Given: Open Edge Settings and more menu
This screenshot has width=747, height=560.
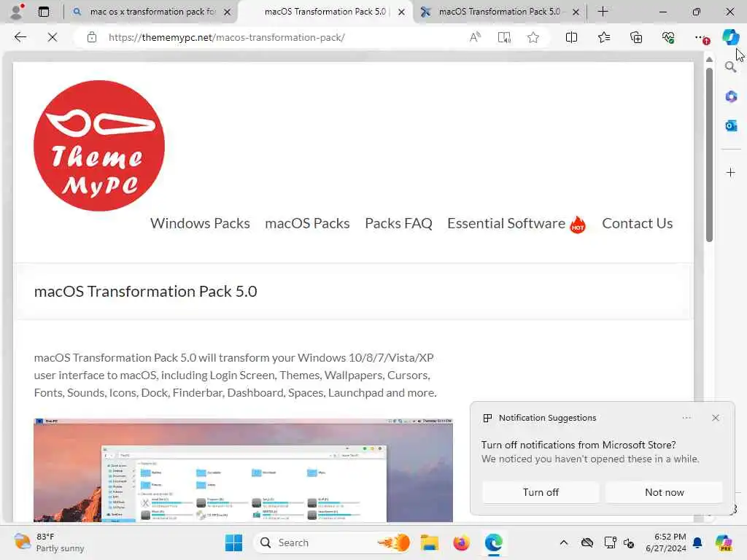Looking at the screenshot, I should click(701, 37).
